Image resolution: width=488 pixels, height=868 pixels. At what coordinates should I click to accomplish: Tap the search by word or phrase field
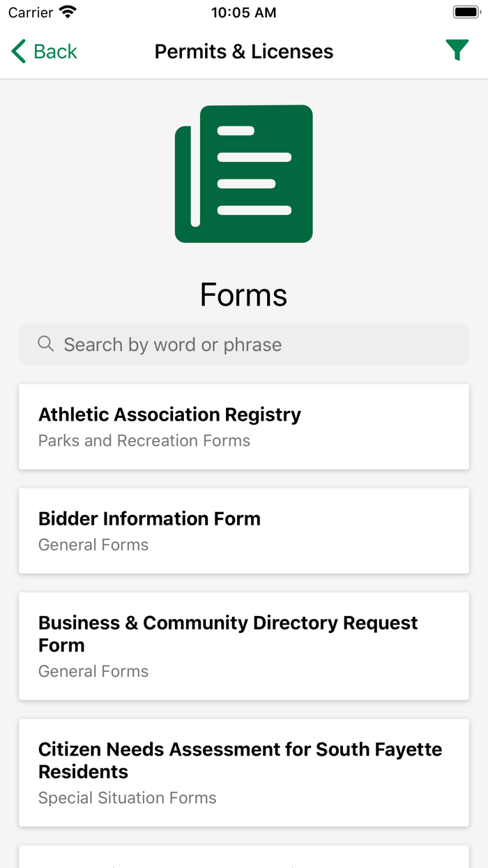(x=244, y=344)
